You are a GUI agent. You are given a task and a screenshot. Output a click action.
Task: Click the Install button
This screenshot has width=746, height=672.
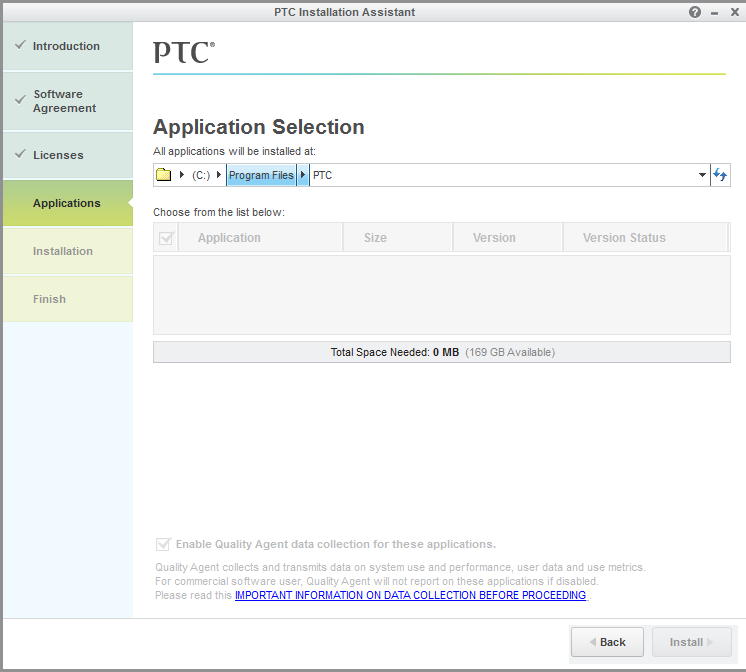tap(691, 642)
